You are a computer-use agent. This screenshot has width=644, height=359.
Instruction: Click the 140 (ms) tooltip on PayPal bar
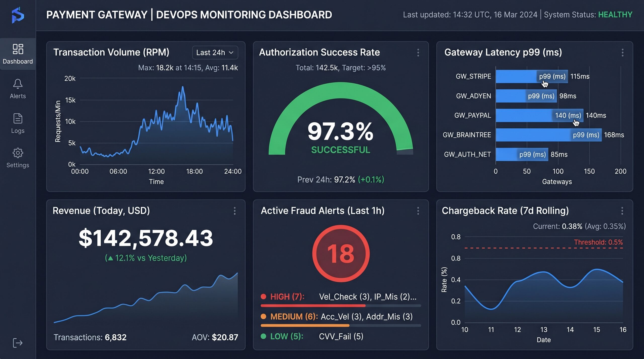click(x=568, y=115)
